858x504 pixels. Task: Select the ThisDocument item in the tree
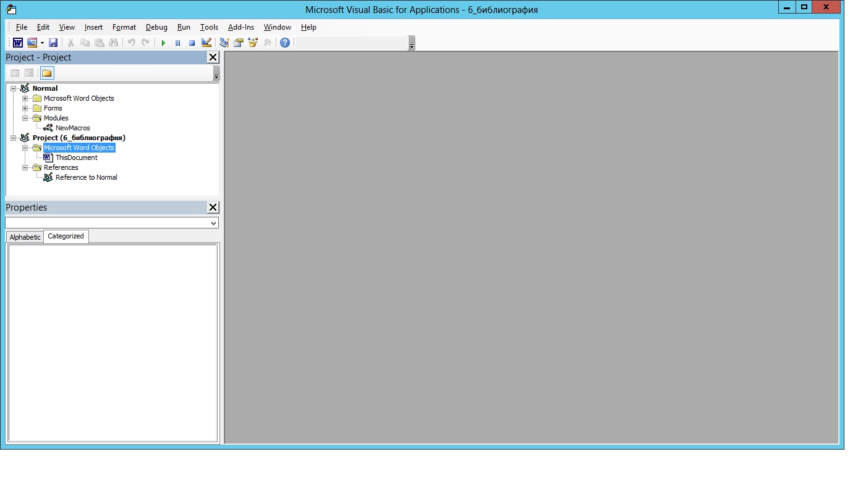tap(76, 157)
